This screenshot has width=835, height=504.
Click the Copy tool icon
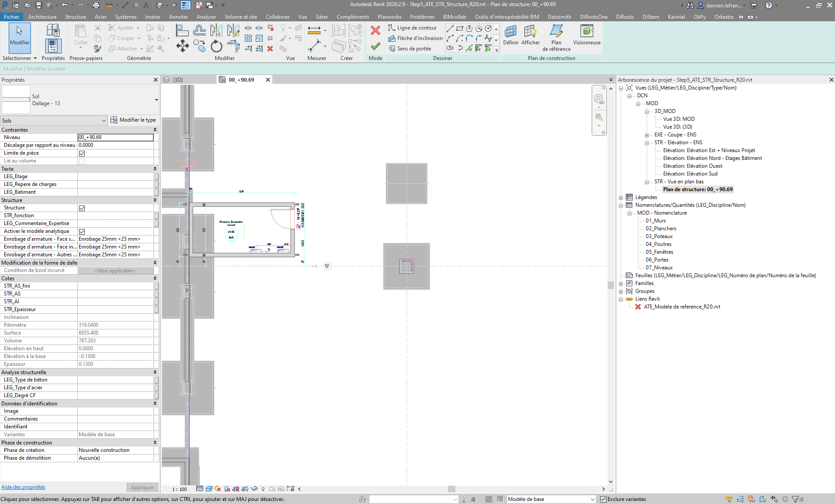coord(200,46)
